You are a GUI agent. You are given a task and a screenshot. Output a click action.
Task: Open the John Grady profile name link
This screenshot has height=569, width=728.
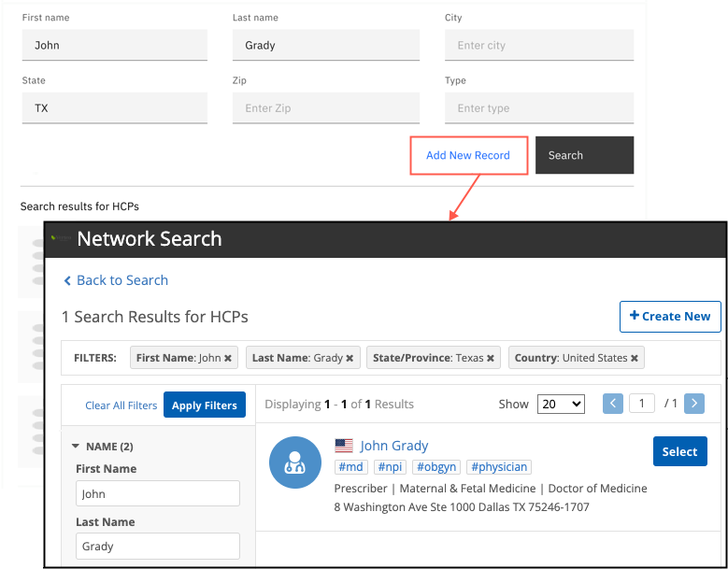[394, 446]
